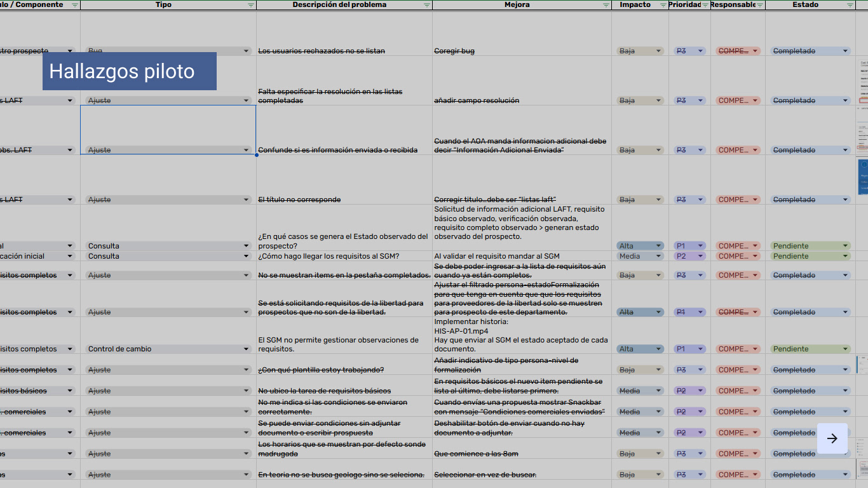Screen dimensions: 868x488
Task: Open the Responsable column filter icon
Action: click(760, 5)
